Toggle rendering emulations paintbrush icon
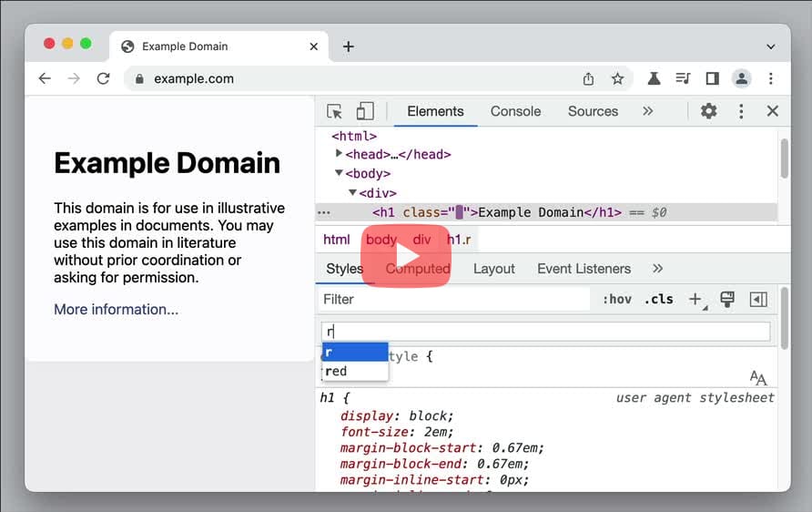 (x=727, y=299)
